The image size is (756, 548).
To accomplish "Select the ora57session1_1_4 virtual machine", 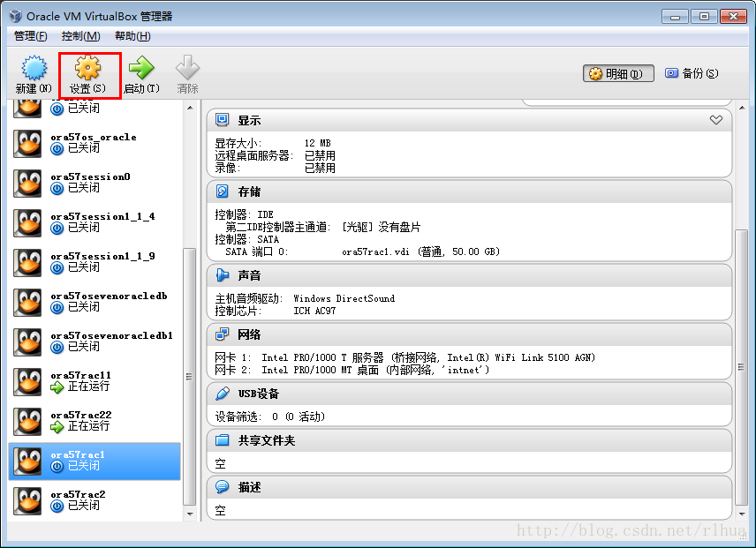I will point(95,223).
